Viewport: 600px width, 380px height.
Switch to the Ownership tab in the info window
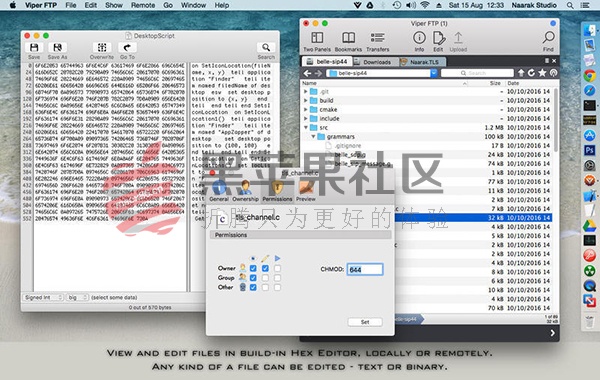pyautogui.click(x=245, y=191)
